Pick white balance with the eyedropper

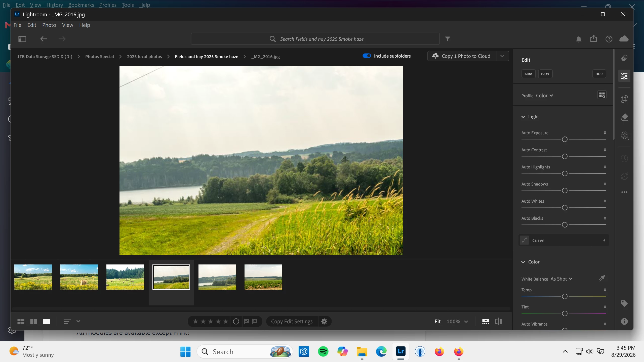tap(602, 278)
